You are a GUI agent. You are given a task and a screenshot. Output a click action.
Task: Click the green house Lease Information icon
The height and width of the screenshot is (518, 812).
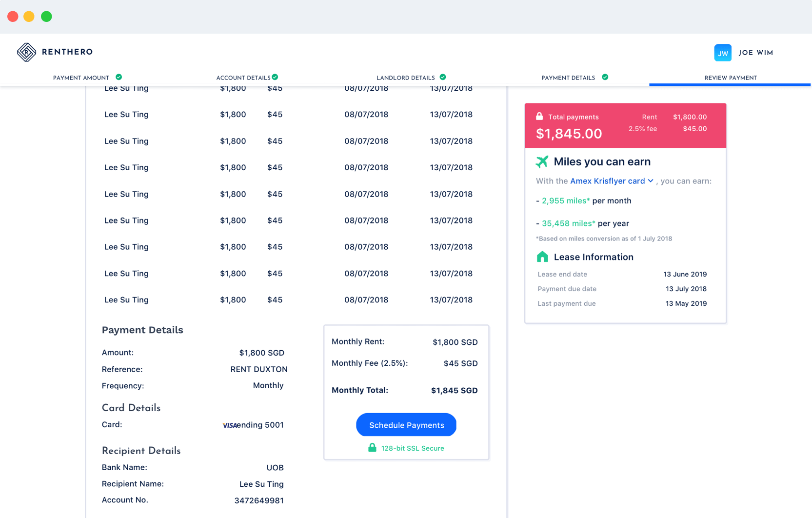(x=542, y=257)
